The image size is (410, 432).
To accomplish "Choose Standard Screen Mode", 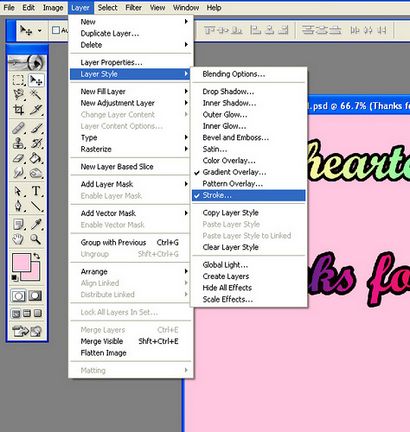I will [x=16, y=313].
